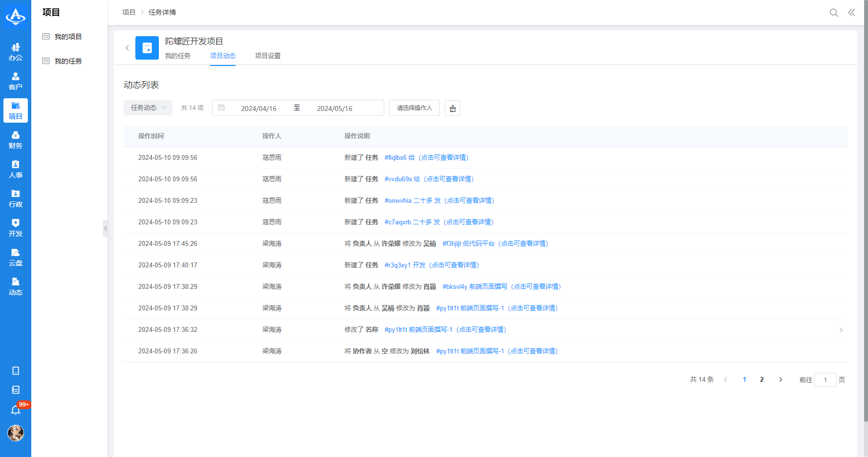Image resolution: width=868 pixels, height=457 pixels.
Task: Click timestamp 2024-05-09 17:45:26
Action: 168,243
